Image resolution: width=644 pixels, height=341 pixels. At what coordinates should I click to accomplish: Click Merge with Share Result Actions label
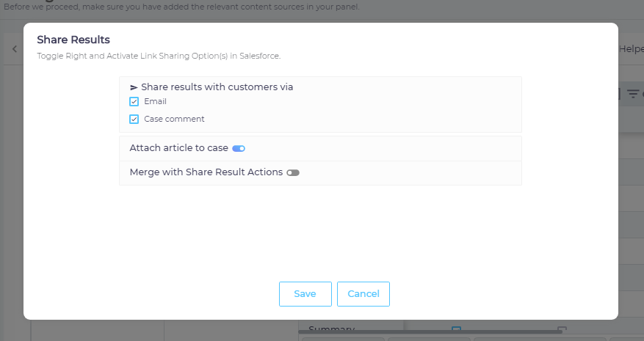[206, 172]
